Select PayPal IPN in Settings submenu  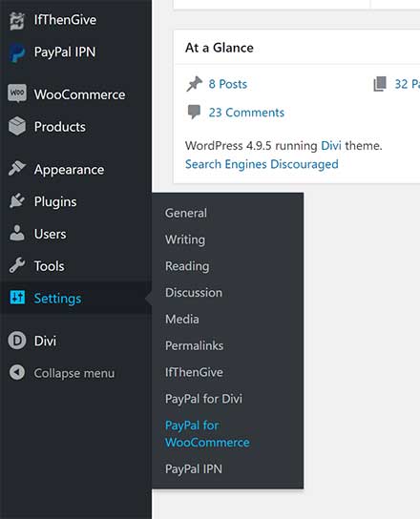coord(194,468)
